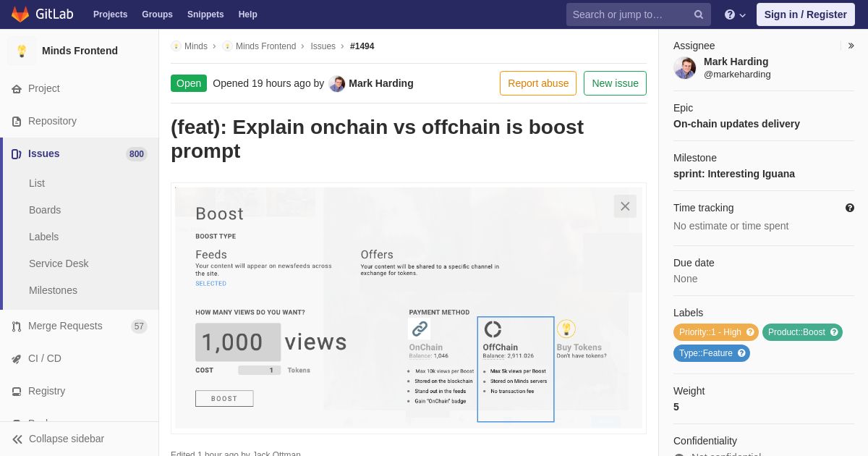The image size is (868, 456).
Task: Click the 57 merge requests badge
Action: click(x=139, y=326)
